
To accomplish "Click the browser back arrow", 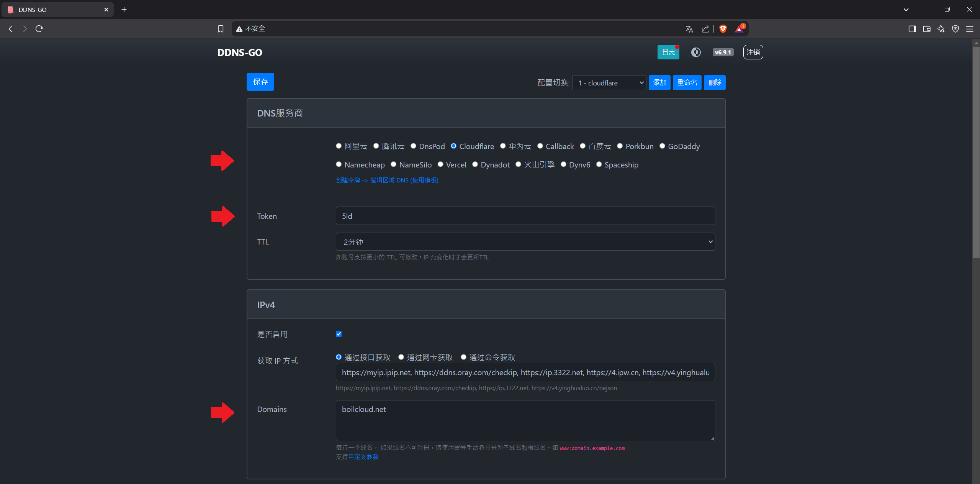I will pyautogui.click(x=11, y=29).
